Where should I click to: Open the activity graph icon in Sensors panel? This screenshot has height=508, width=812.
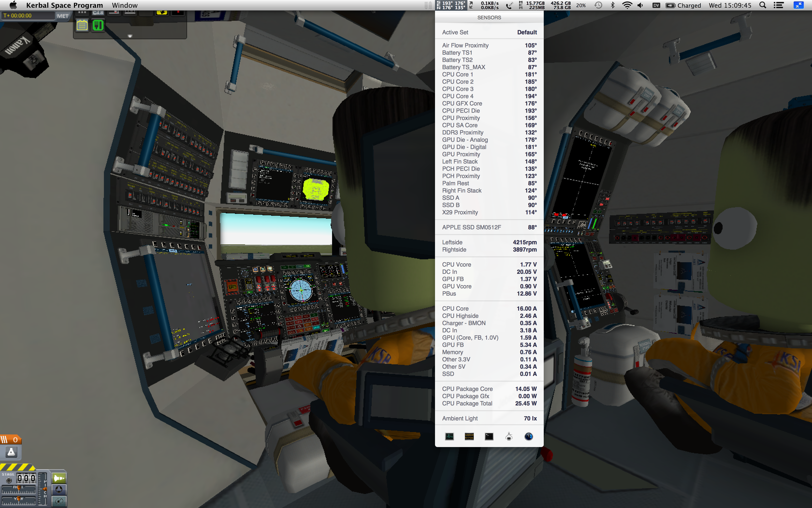[x=449, y=436]
